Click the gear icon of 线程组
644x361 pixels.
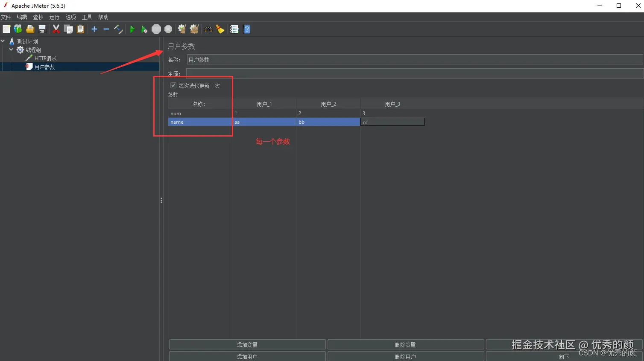(20, 50)
